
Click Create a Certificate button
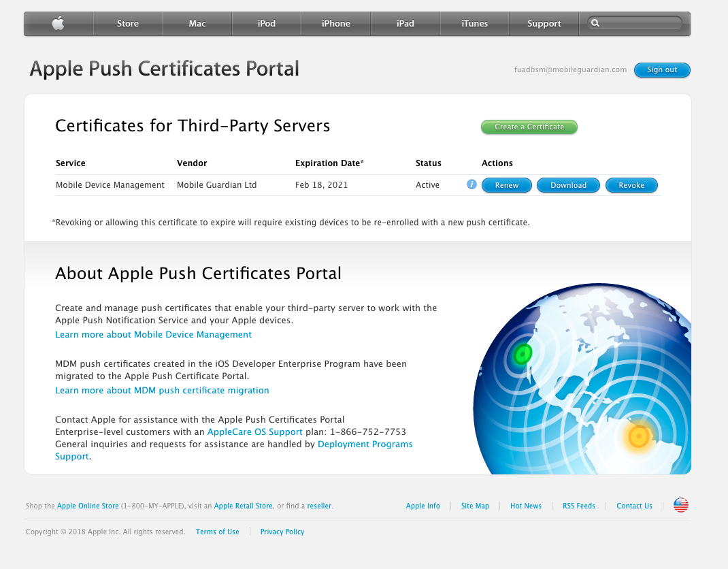[x=529, y=127]
